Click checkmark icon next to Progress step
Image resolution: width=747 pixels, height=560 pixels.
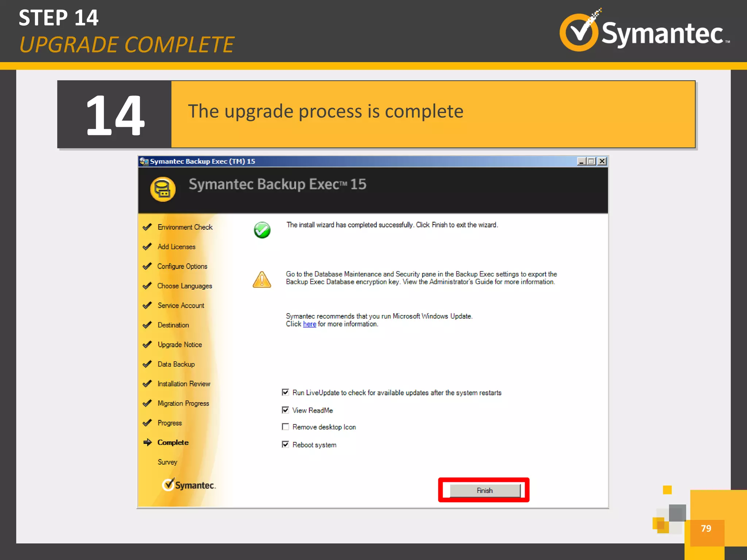coord(147,423)
